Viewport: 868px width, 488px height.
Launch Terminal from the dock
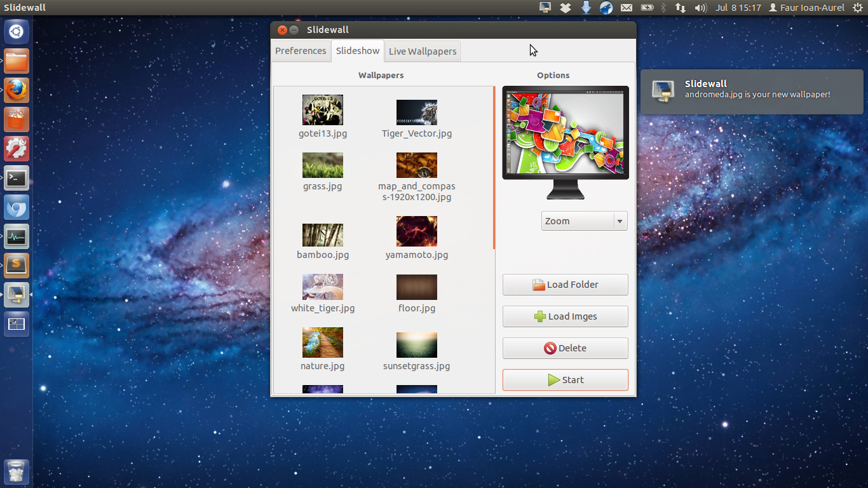(x=17, y=179)
